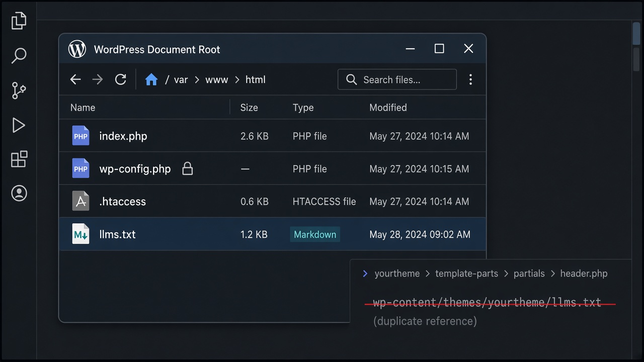Open the Run and Debug icon

tap(19, 125)
